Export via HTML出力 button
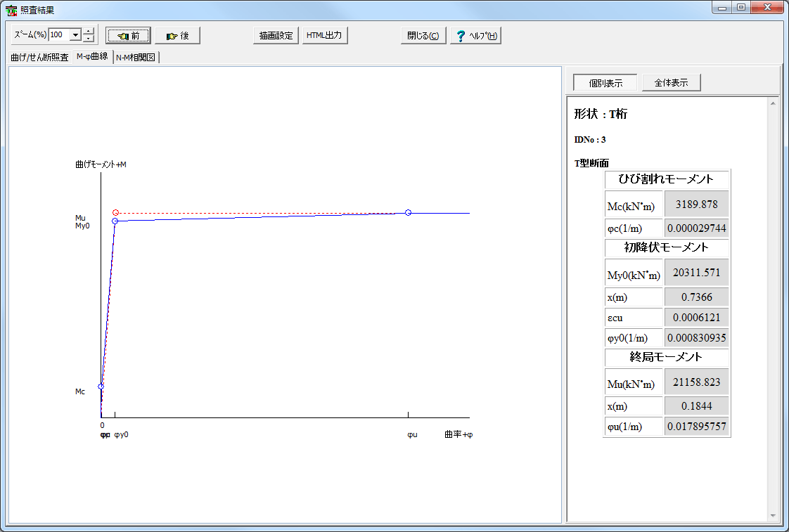789x532 pixels. [325, 35]
